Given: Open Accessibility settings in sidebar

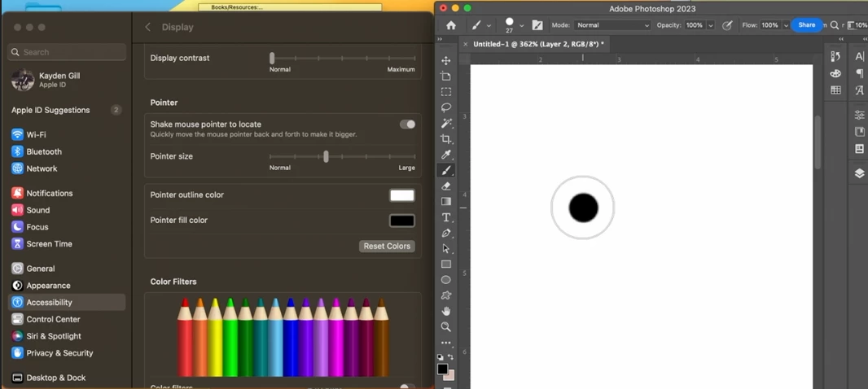Looking at the screenshot, I should click(67, 302).
